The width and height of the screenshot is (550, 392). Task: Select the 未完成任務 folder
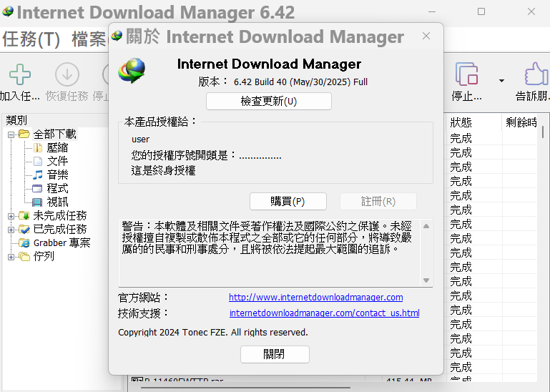coord(59,215)
